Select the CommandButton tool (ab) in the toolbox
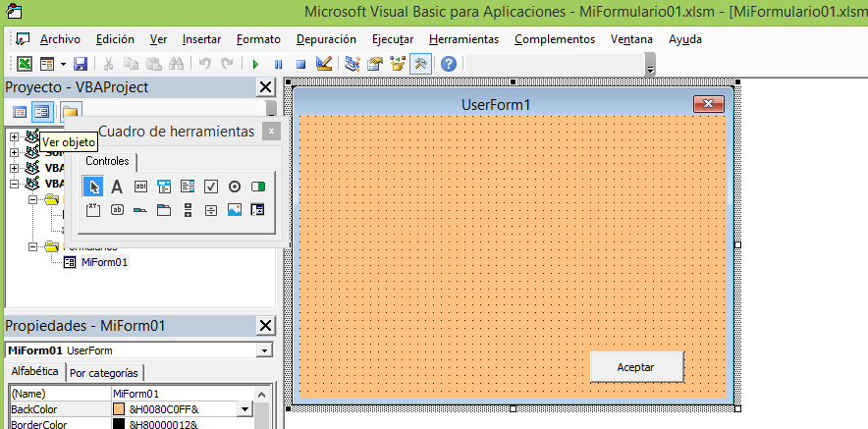 (117, 210)
